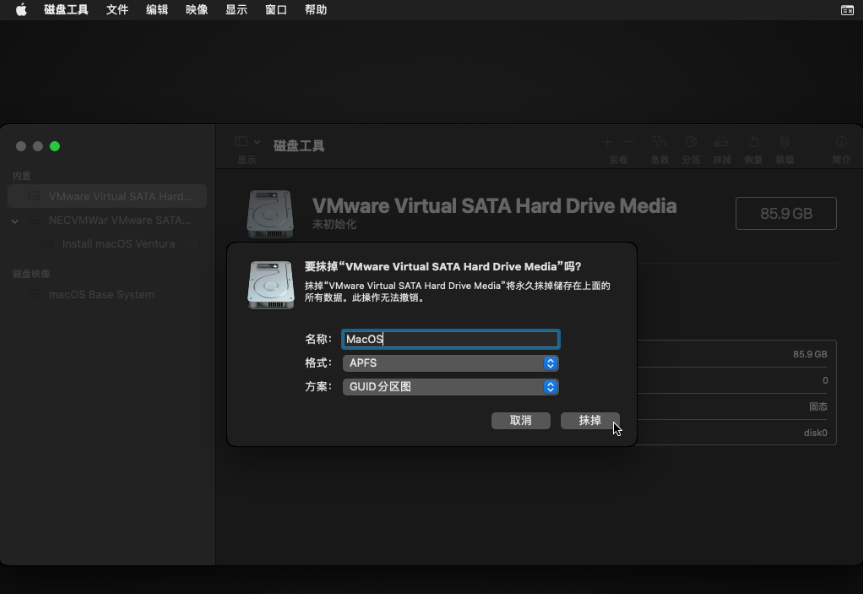Image resolution: width=863 pixels, height=594 pixels.
Task: Click the Partition (分区) toolbar icon
Action: coord(691,143)
